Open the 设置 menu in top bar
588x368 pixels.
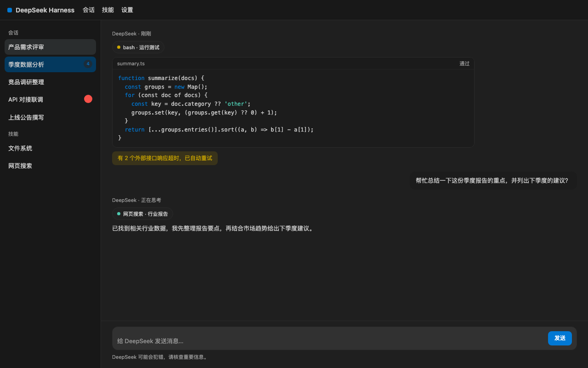pos(127,10)
